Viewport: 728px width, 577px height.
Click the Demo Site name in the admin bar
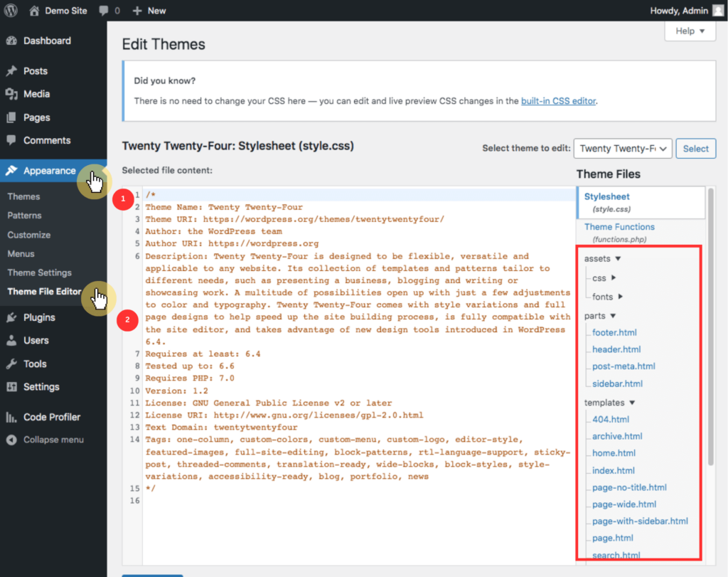pos(66,11)
